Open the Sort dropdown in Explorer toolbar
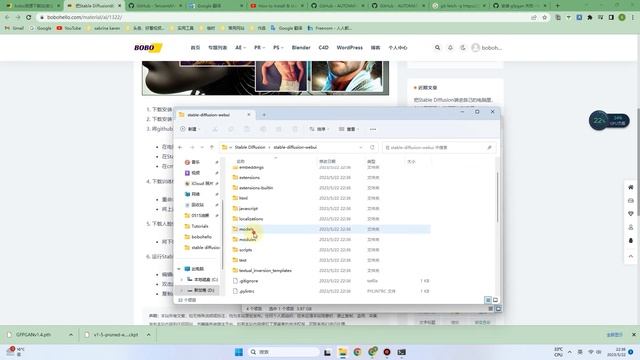 (x=319, y=129)
